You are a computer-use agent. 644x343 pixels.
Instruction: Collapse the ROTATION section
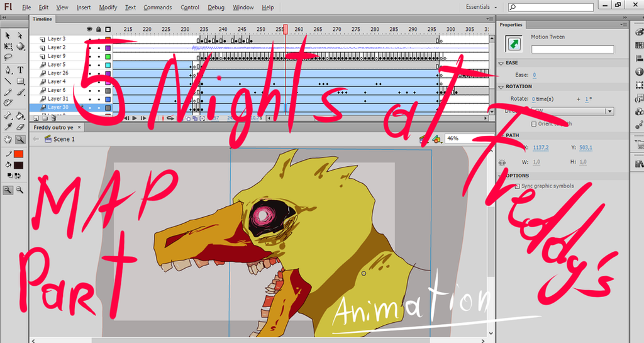tap(501, 87)
